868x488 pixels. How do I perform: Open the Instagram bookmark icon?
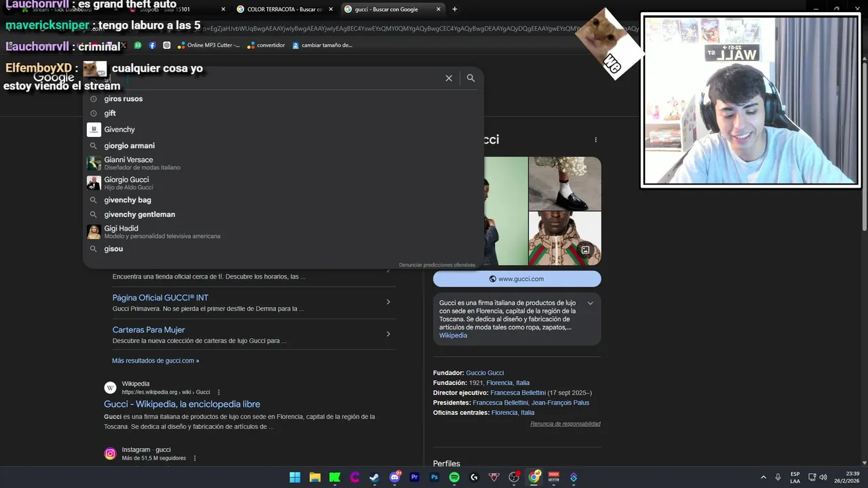167,45
